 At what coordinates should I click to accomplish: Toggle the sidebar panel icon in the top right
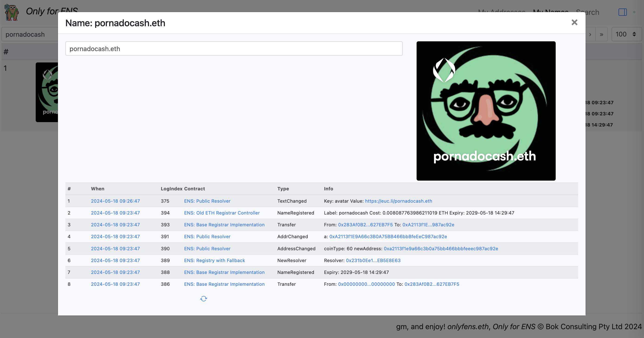tap(622, 12)
